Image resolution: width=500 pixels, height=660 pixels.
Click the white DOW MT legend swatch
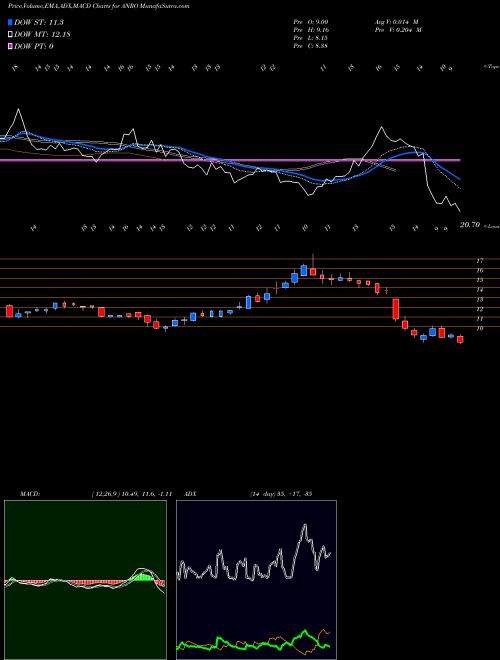point(11,35)
